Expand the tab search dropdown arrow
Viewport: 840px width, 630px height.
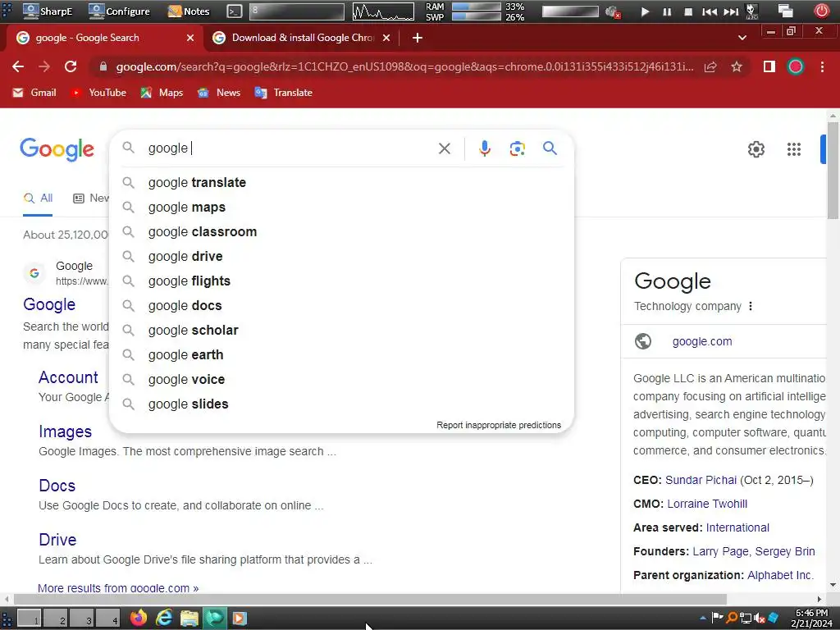(x=742, y=38)
